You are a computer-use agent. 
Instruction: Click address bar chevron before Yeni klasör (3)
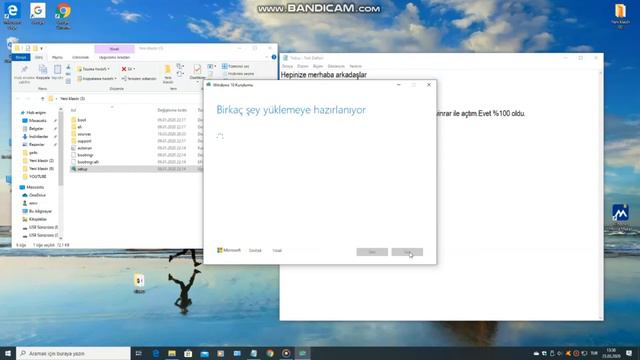[56, 99]
